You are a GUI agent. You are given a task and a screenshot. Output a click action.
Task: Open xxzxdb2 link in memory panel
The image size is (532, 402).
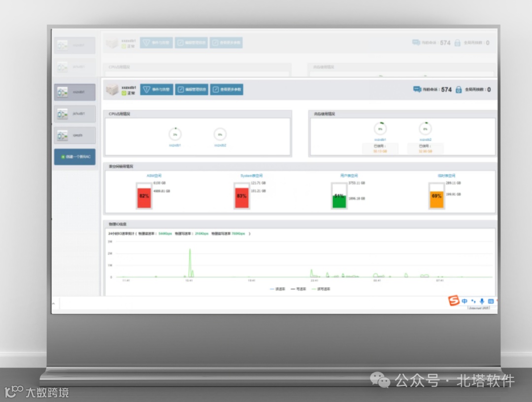coord(426,140)
